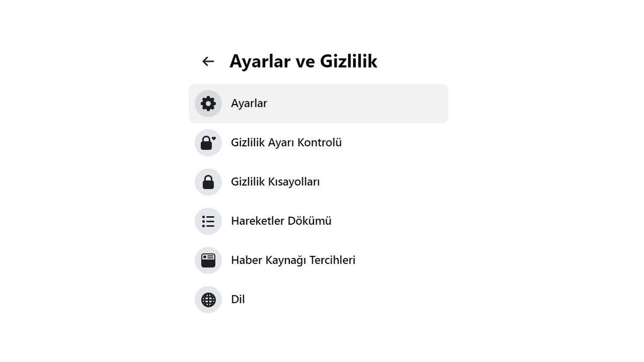Screen dimensions: 644x362
Task: Go back using the arrow button
Action: click(208, 61)
